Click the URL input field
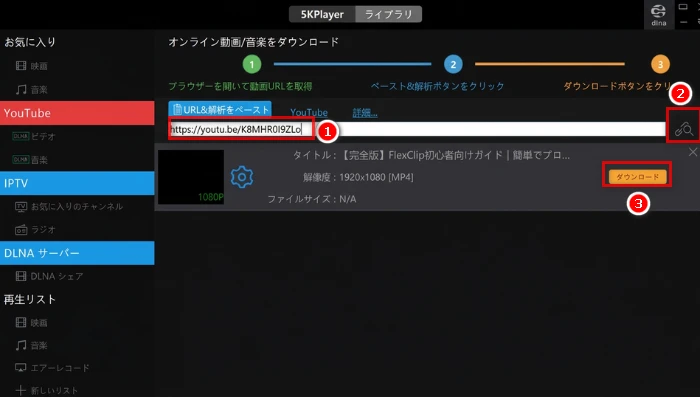 417,129
